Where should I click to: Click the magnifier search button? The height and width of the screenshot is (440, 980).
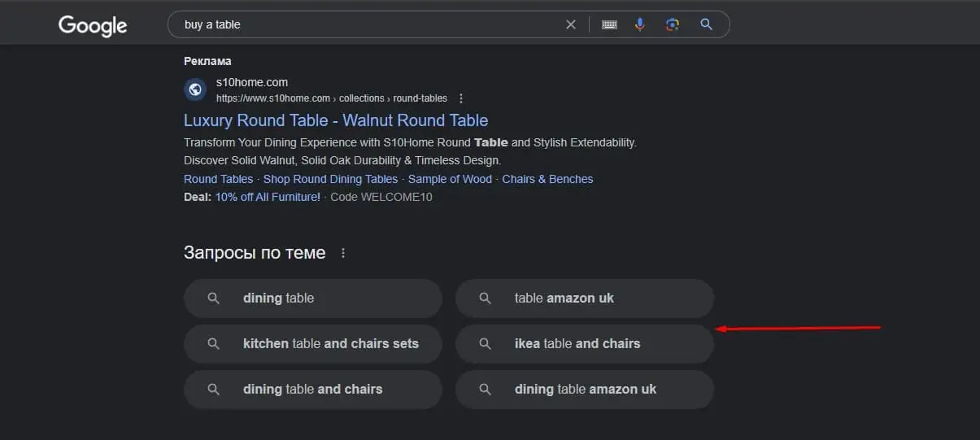pyautogui.click(x=706, y=24)
